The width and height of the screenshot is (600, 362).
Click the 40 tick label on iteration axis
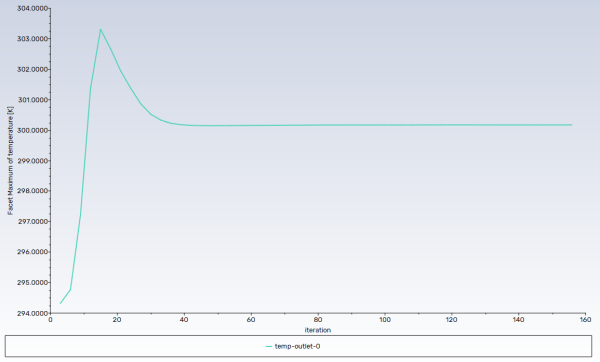coord(184,320)
